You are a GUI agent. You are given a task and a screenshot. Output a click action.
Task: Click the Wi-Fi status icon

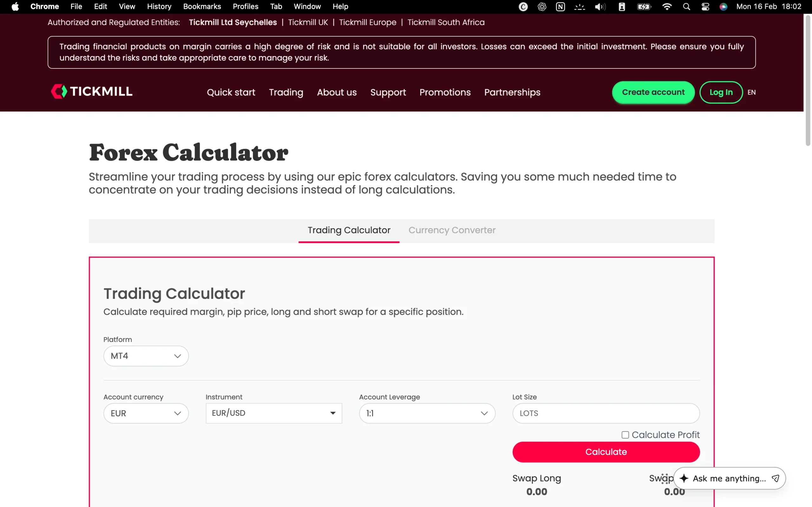pyautogui.click(x=667, y=7)
